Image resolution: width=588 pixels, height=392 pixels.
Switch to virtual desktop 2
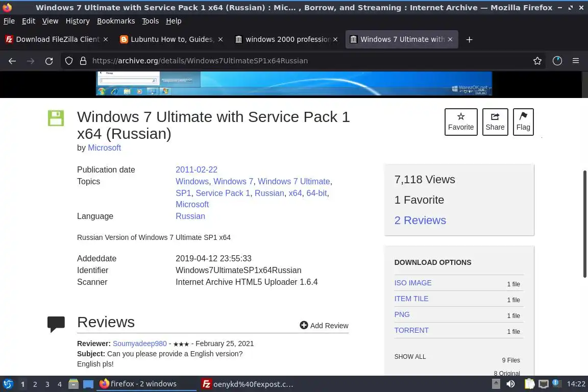(35, 384)
